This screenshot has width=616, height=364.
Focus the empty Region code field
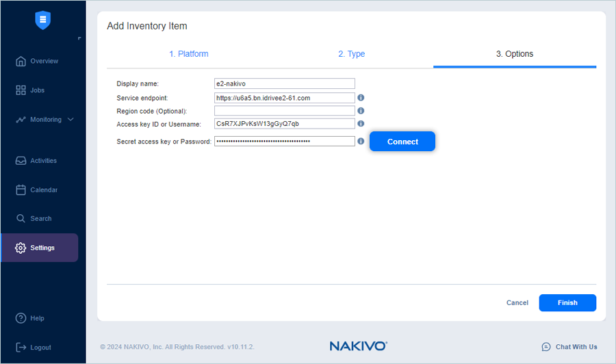[285, 111]
